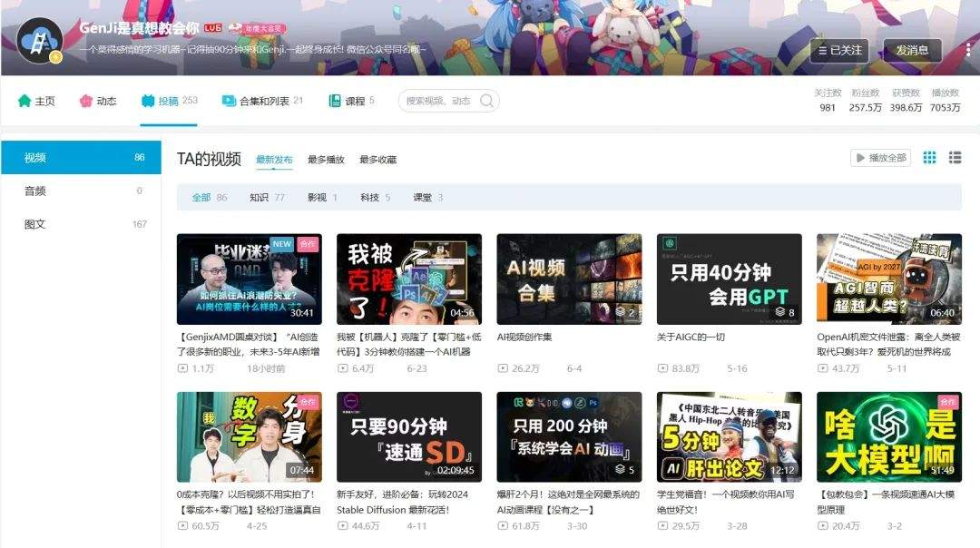Image resolution: width=980 pixels, height=548 pixels.
Task: Sort videos by 最多播放
Action: [326, 160]
